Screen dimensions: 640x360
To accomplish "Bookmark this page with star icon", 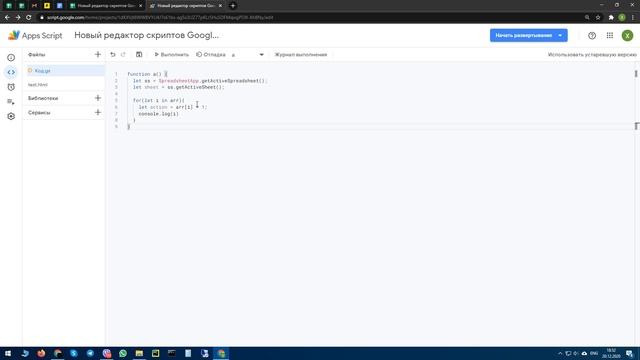I will pos(598,18).
